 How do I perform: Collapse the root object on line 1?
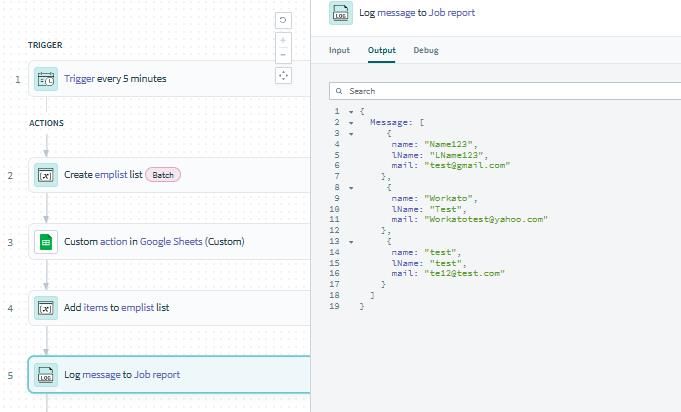351,111
